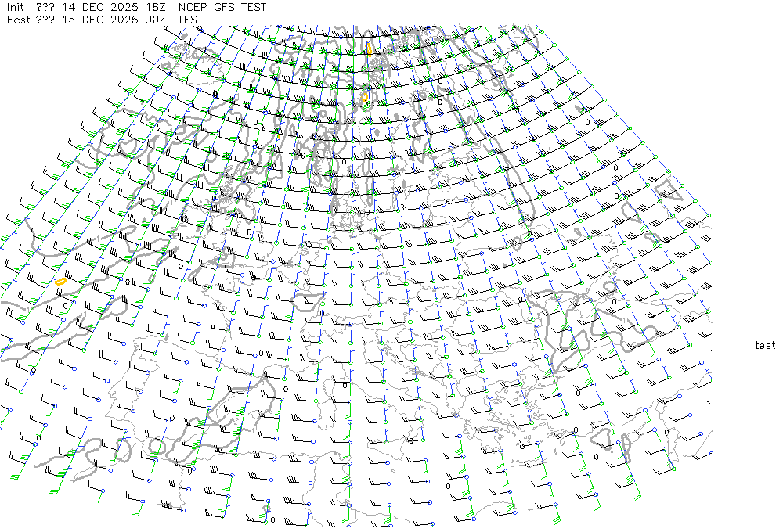Click the orange contour on map's western side
Screen dimensions: 783x532
[60, 280]
